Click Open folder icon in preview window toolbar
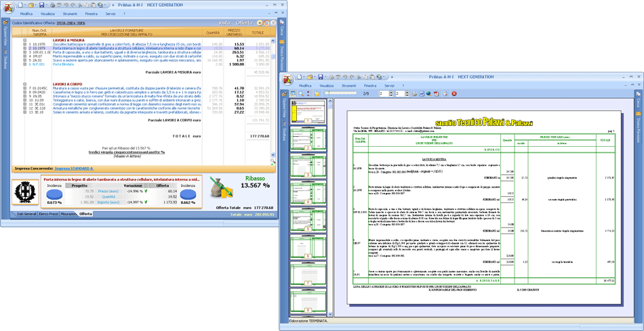Viewport: 644px width, 331px height. click(x=311, y=76)
